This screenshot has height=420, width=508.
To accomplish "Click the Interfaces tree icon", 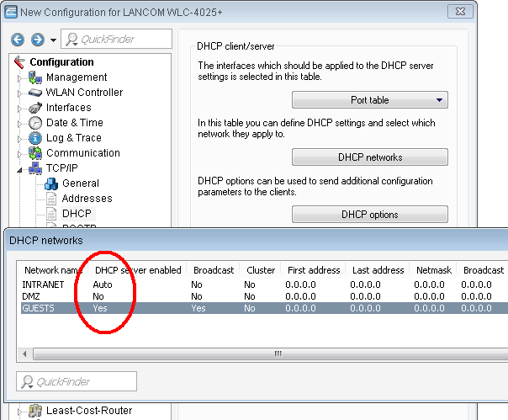I will 35,108.
